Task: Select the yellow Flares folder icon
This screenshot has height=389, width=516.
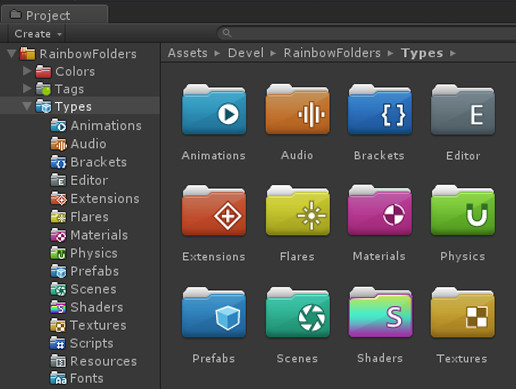Action: [x=297, y=211]
